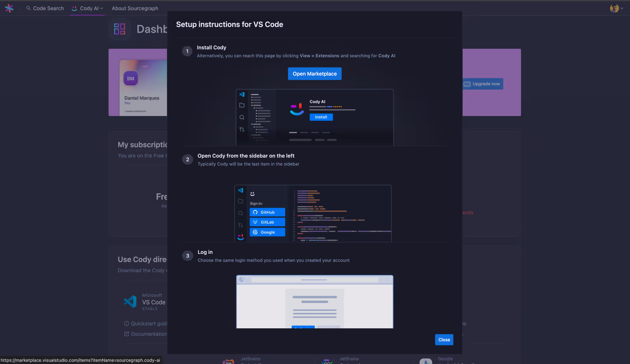630x364 pixels.
Task: Click the globe icon in login browser illustration
Action: click(242, 280)
